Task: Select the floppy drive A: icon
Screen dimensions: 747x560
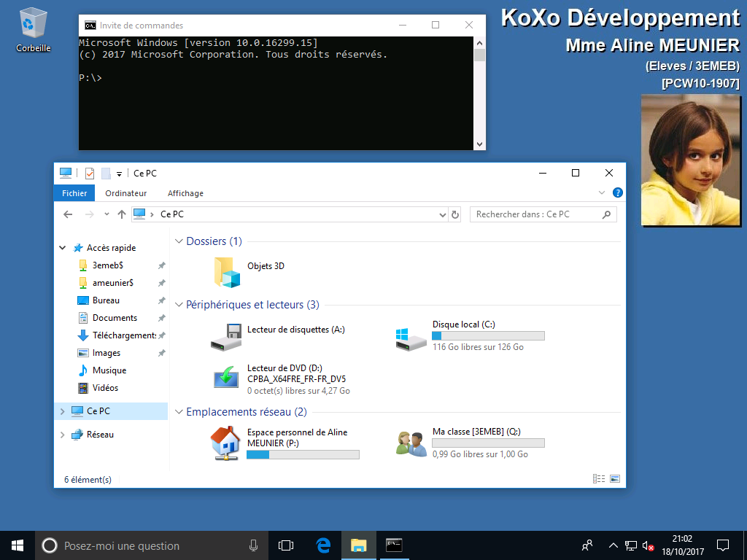Action: 226,337
